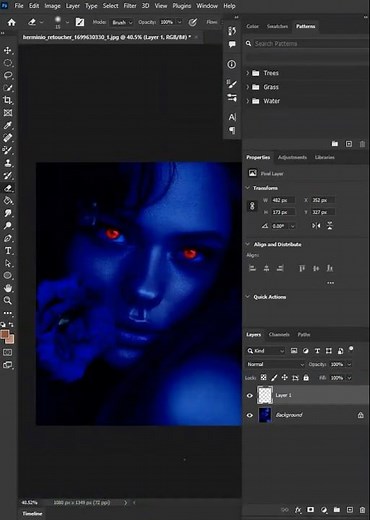Screen dimensions: 370x520
Task: Select the Dodge tool
Action: coord(8,226)
